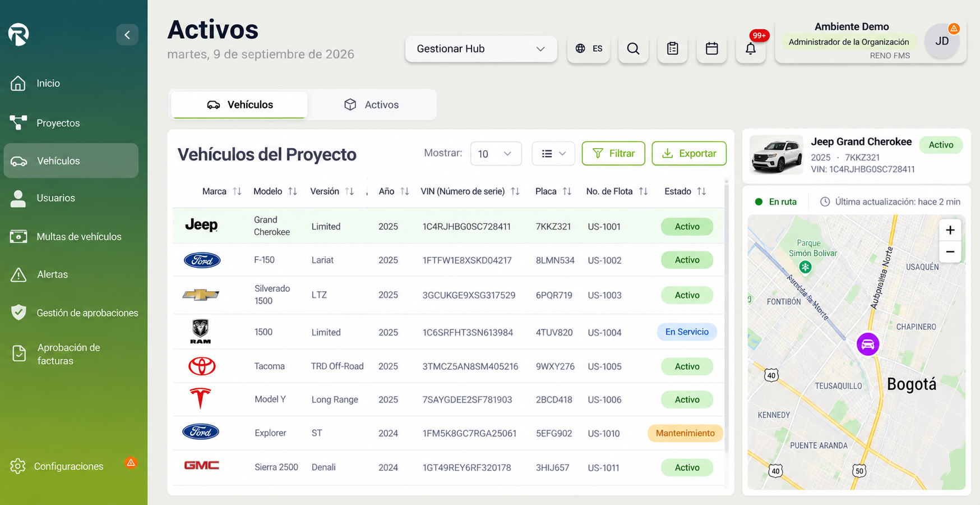Go to Inicio in the sidebar

click(x=71, y=83)
